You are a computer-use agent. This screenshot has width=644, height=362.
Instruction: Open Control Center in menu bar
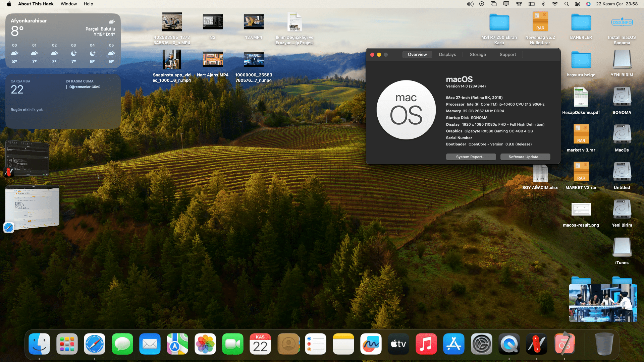[577, 4]
